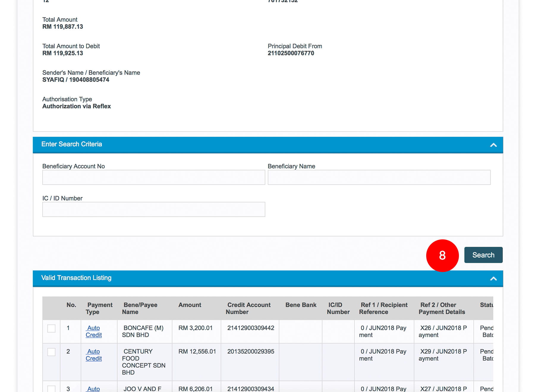Click the Ref 1 / Recipient Reference header
Viewport: 535px width, 392px height.
(x=383, y=308)
